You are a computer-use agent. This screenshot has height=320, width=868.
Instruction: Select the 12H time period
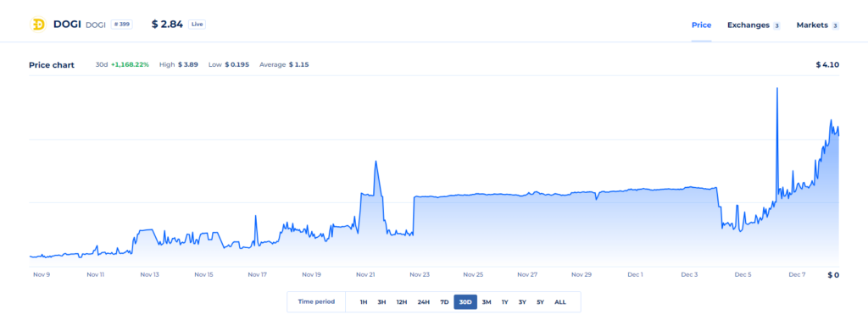[x=402, y=301]
